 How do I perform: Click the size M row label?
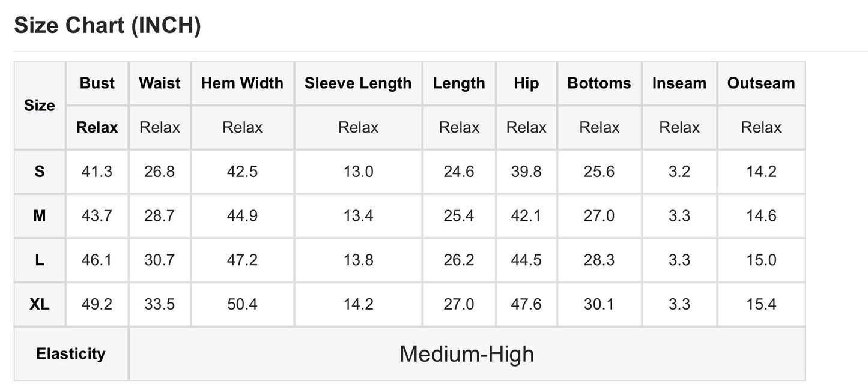(x=40, y=215)
